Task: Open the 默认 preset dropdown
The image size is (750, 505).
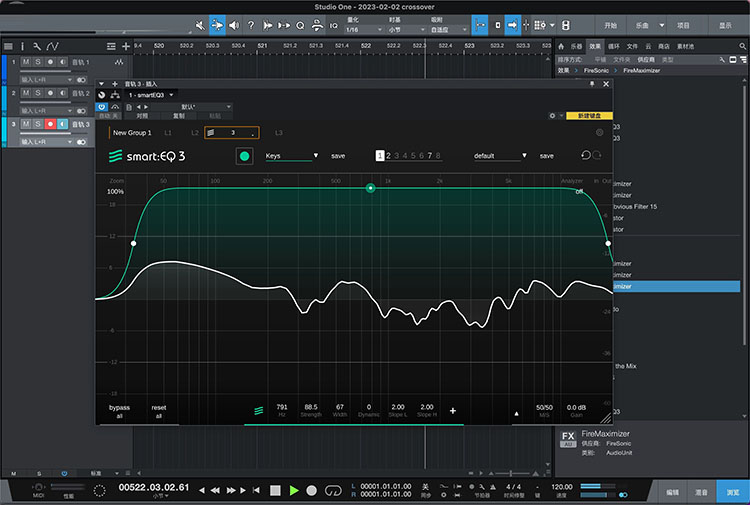Action: (x=191, y=107)
